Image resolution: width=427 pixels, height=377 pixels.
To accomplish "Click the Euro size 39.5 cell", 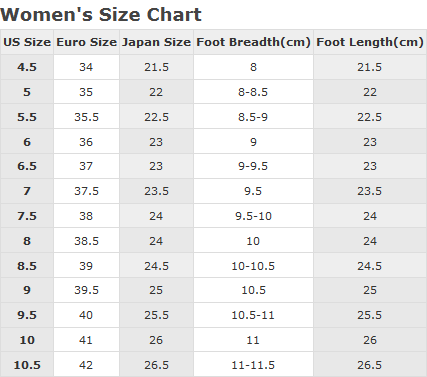I will 86,290.
